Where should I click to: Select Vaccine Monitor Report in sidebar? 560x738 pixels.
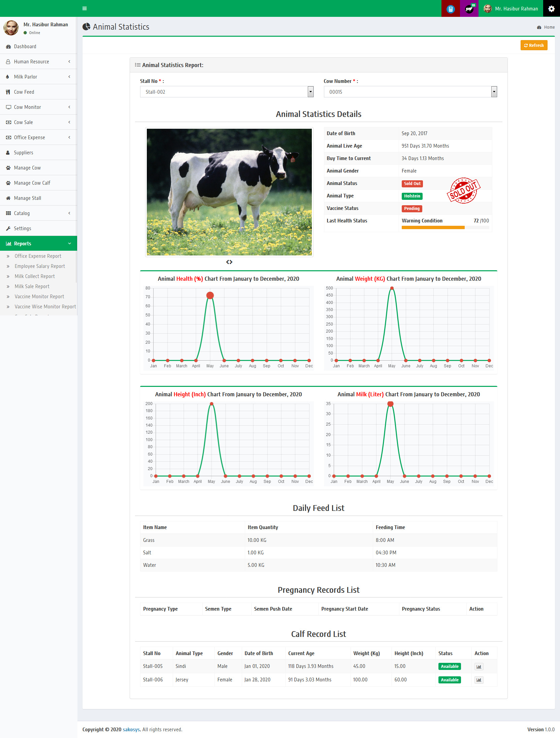[39, 297]
